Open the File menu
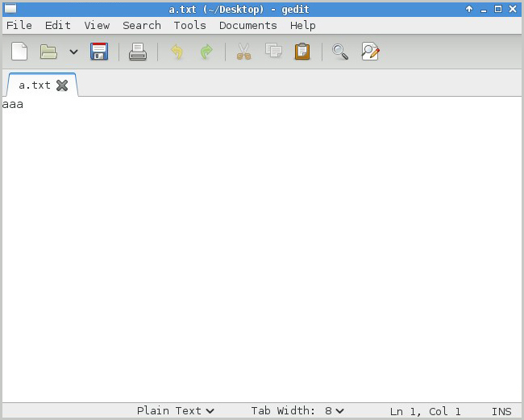524x420 pixels. pos(19,25)
